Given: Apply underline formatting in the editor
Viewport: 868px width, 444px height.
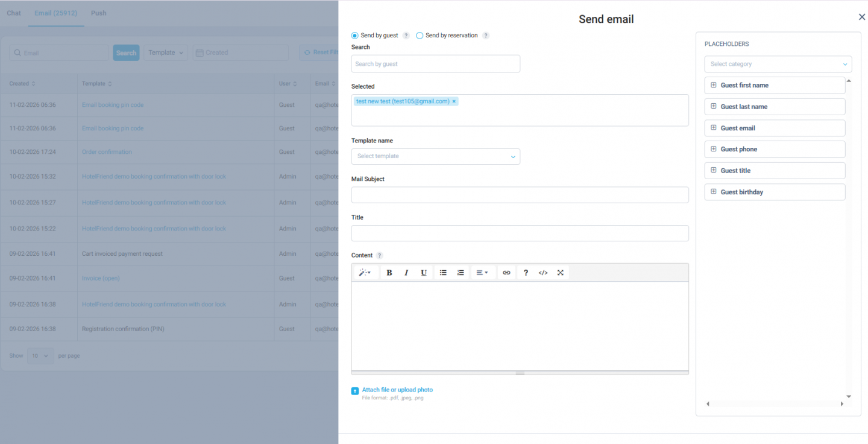Looking at the screenshot, I should point(424,272).
